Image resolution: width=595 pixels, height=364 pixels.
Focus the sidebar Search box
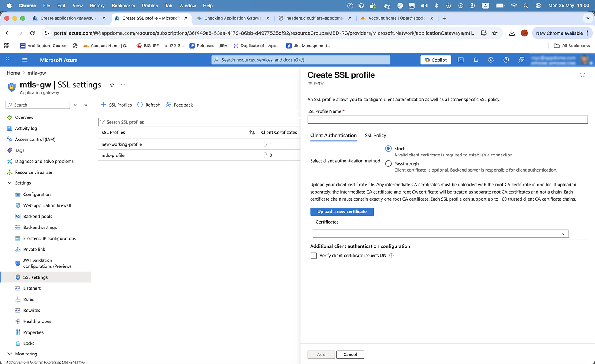point(38,105)
